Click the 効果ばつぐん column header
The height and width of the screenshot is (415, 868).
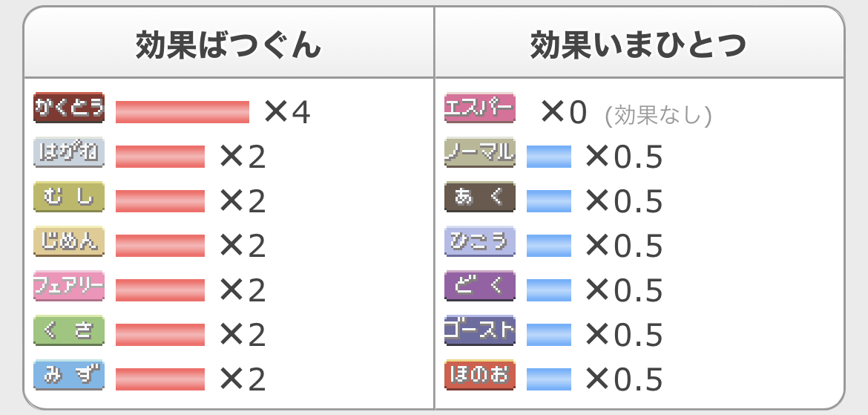228,45
